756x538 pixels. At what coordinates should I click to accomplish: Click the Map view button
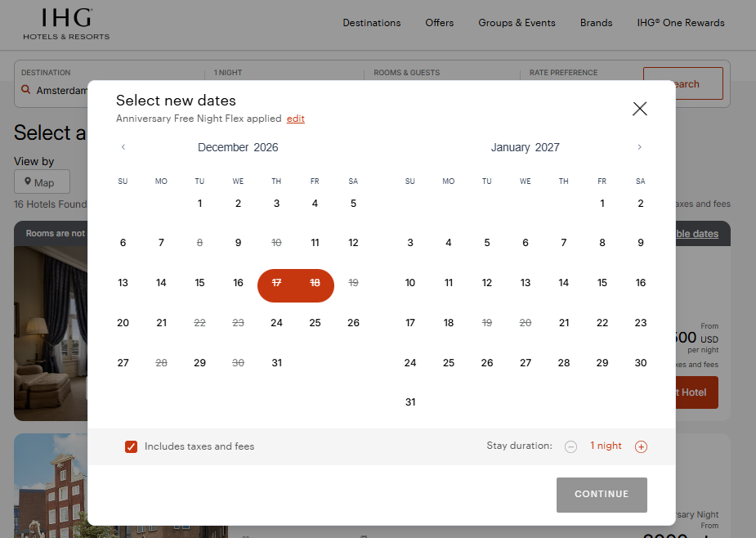(42, 182)
